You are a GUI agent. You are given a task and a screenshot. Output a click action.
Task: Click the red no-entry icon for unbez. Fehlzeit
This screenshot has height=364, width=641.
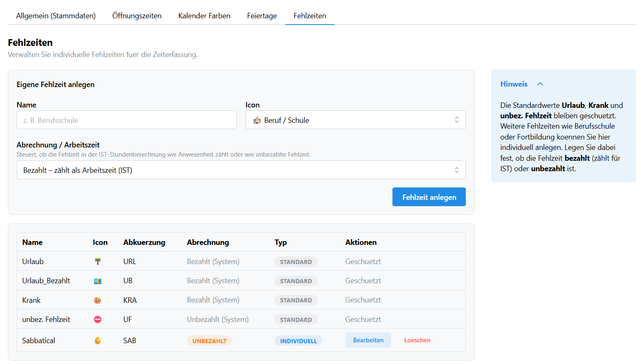click(x=98, y=319)
